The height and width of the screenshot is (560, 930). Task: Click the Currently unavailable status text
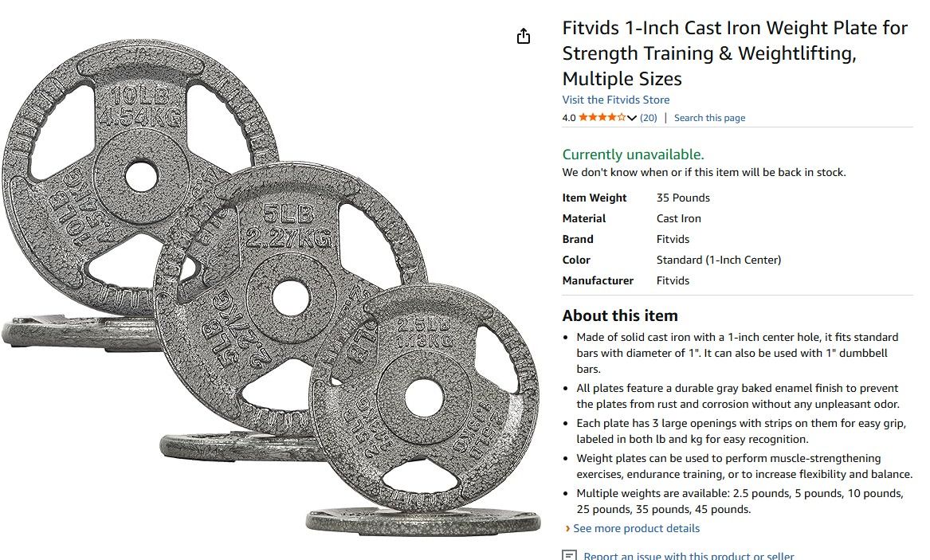tap(633, 155)
